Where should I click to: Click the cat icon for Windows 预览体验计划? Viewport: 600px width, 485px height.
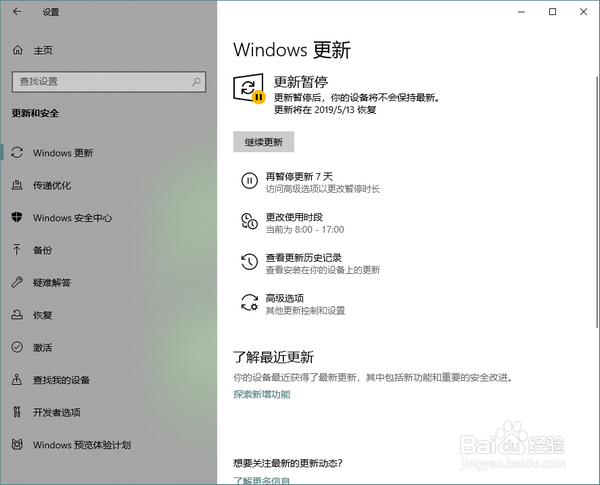click(17, 445)
